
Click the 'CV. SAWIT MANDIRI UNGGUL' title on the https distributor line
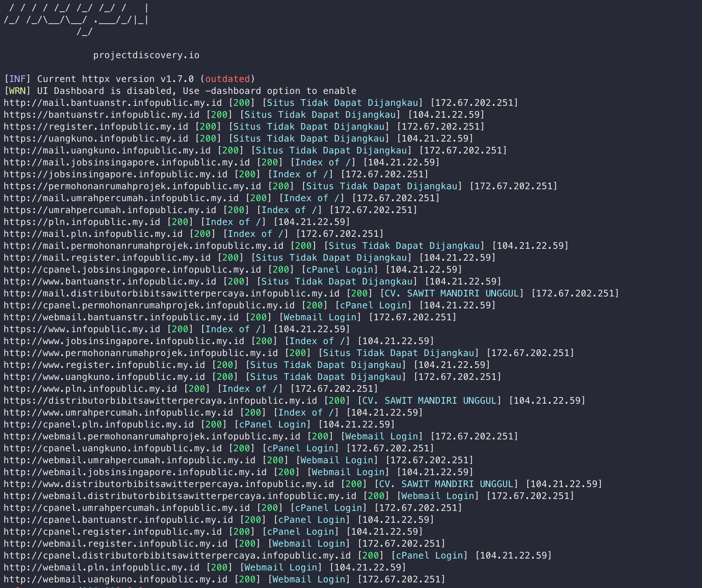click(x=429, y=401)
